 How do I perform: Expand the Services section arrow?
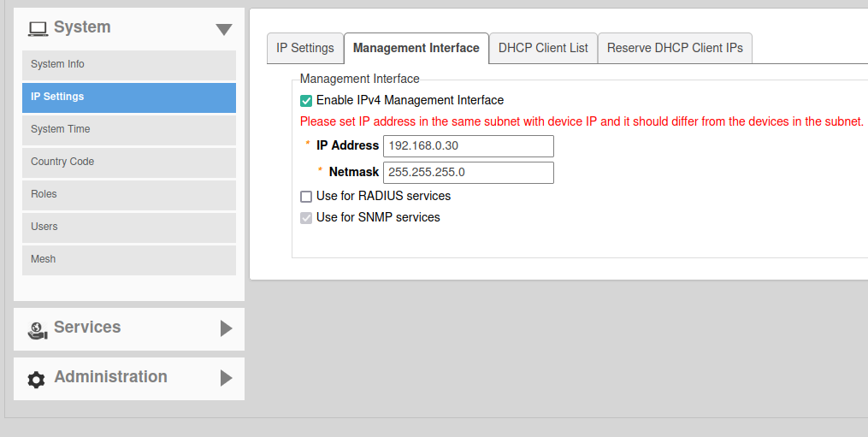[x=226, y=328]
